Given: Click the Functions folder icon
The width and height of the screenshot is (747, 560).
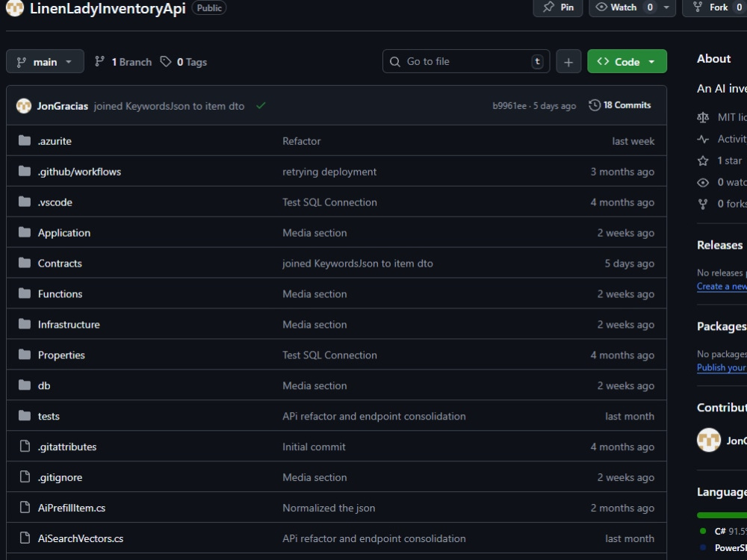Looking at the screenshot, I should coord(25,293).
